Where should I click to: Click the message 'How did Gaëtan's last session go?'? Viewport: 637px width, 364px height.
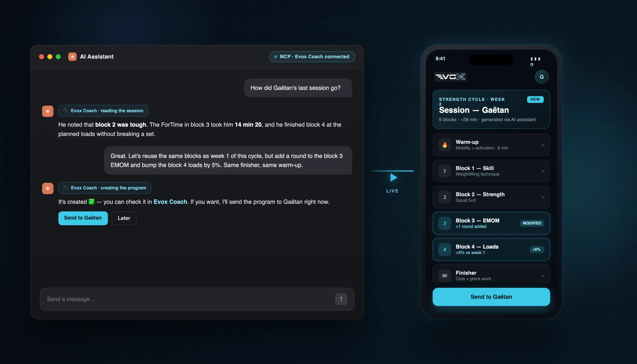click(298, 88)
